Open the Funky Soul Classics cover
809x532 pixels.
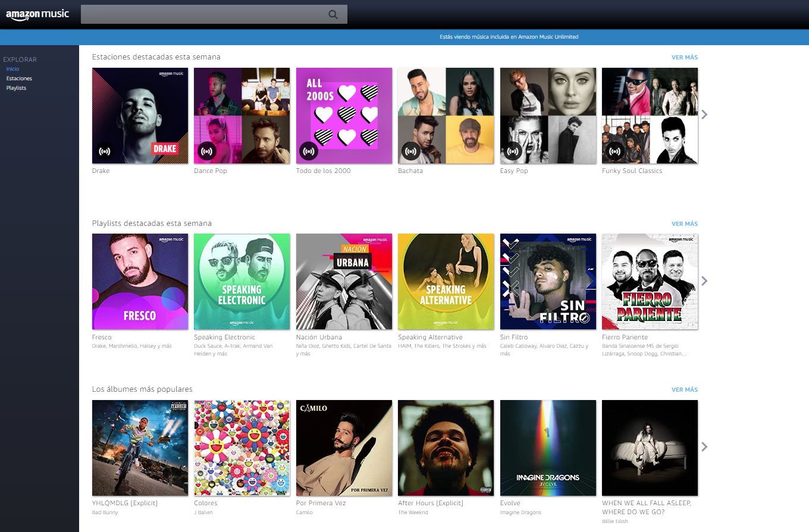coord(650,115)
